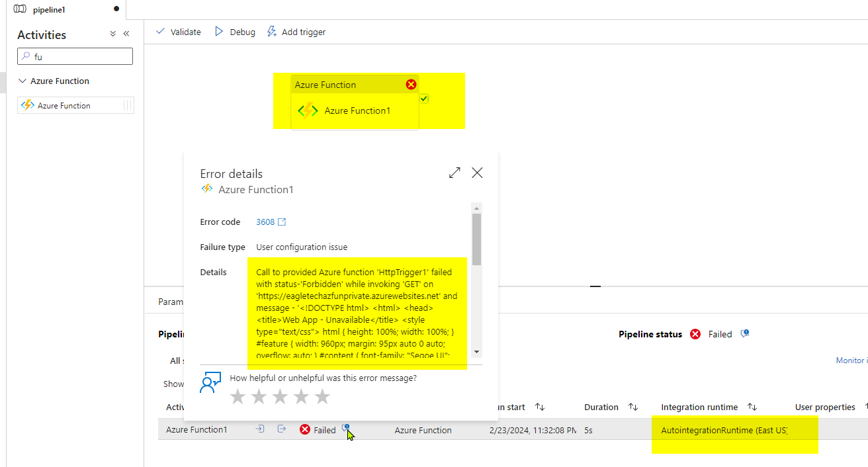Click the scroll-up arrow in the Error details

[477, 208]
